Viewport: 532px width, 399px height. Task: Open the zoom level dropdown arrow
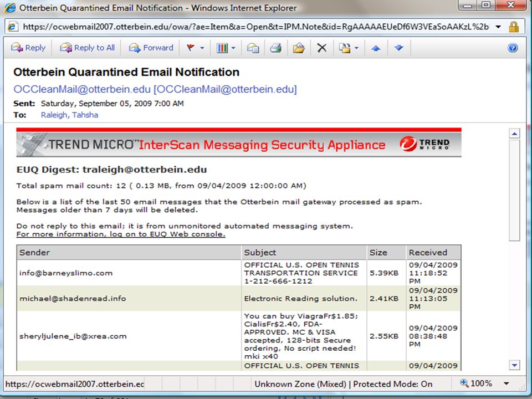[x=506, y=383]
